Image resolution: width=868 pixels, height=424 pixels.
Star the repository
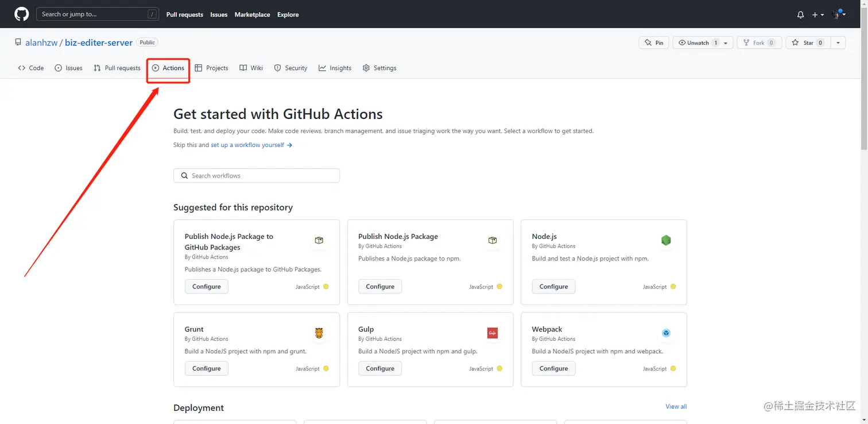808,43
